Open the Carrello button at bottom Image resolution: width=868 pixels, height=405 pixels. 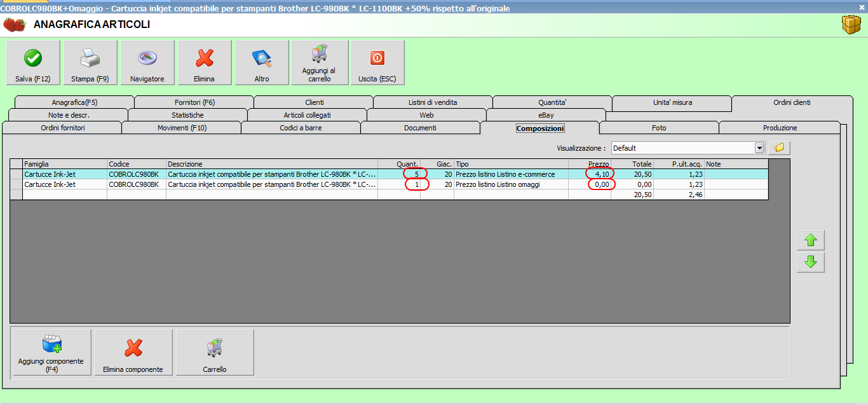tap(215, 352)
